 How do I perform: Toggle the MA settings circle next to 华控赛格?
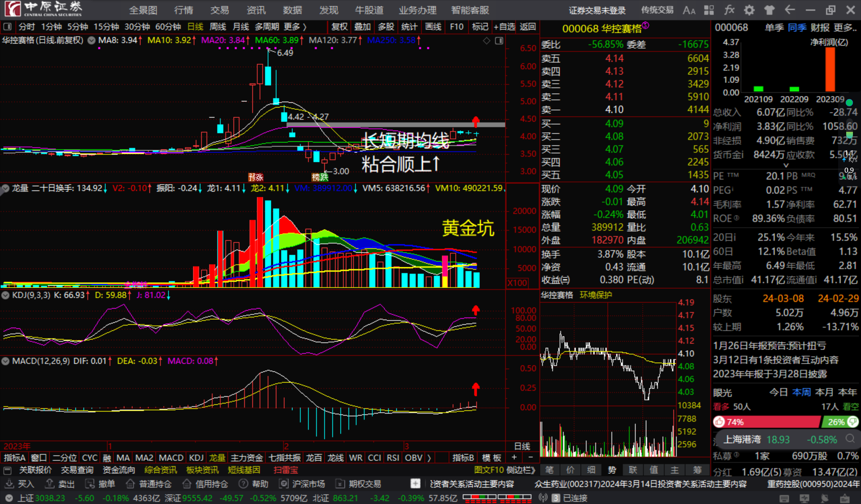click(91, 40)
